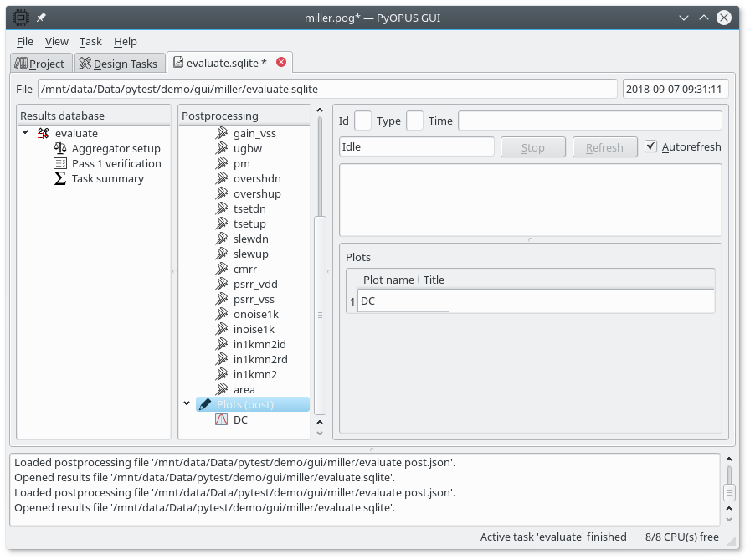750x560 pixels.
Task: Toggle the Autorefresh checkbox
Action: tap(651, 146)
